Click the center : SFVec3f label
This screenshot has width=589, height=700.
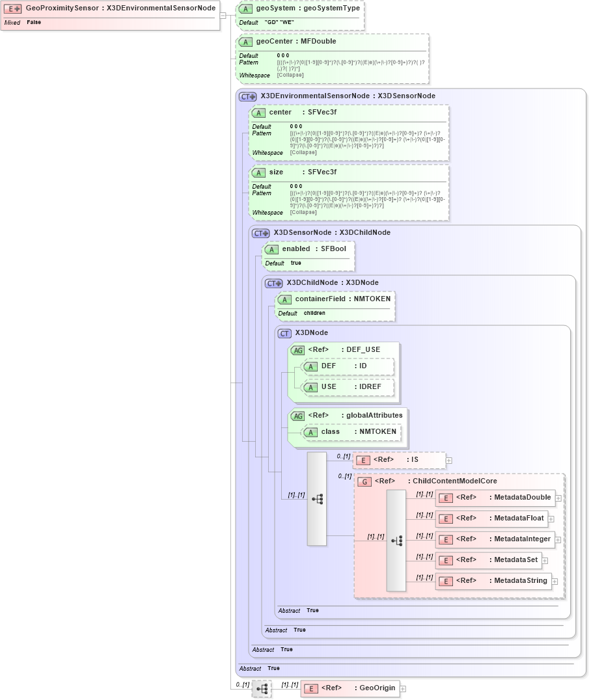[x=303, y=112]
